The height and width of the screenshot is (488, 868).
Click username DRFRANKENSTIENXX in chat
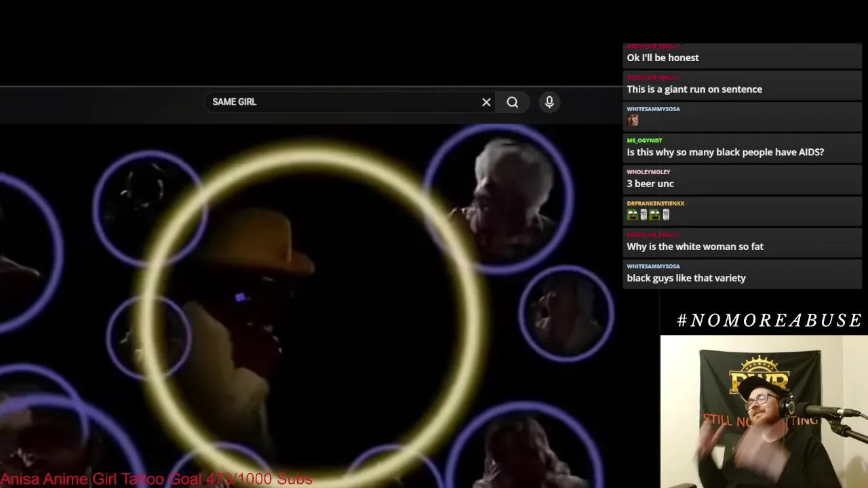656,203
